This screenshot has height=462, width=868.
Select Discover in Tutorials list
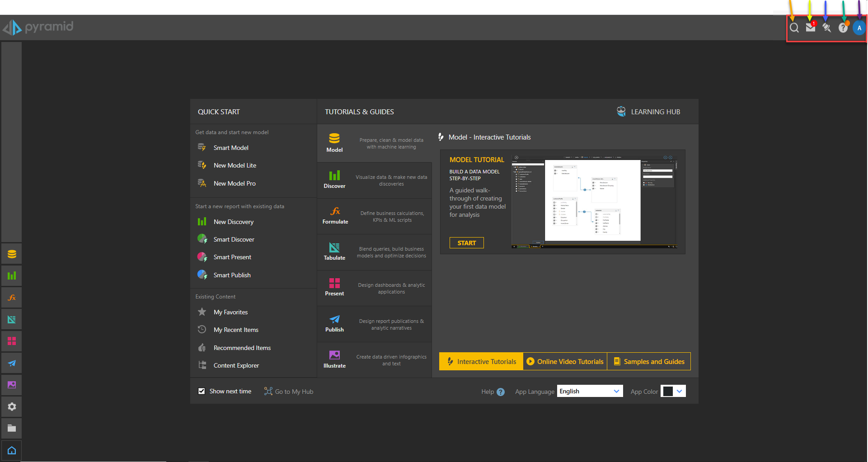[374, 180]
